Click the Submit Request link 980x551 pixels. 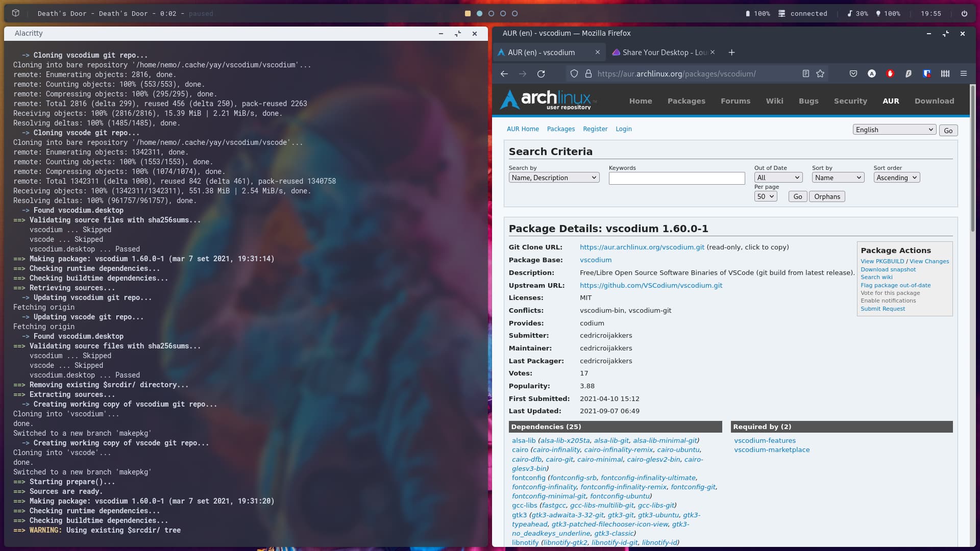pos(883,309)
